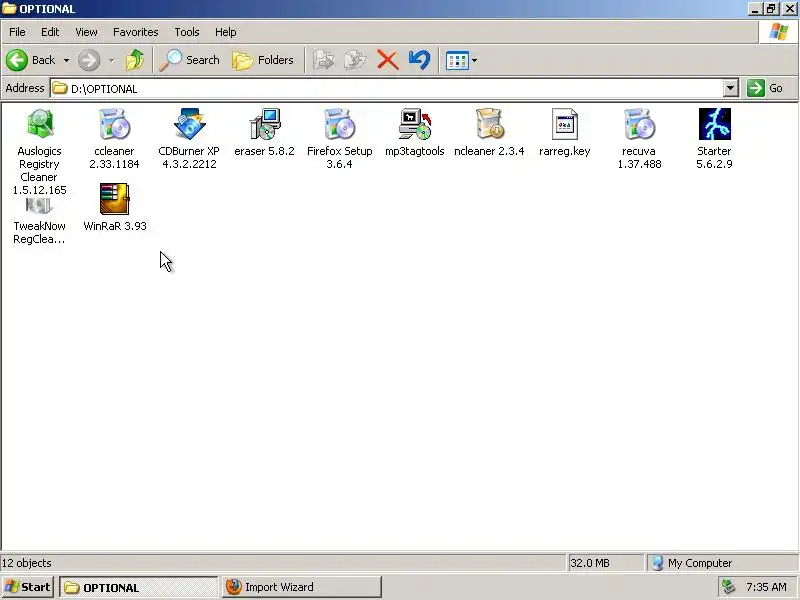The image size is (800, 600).
Task: Click the red Delete X icon
Action: point(388,60)
